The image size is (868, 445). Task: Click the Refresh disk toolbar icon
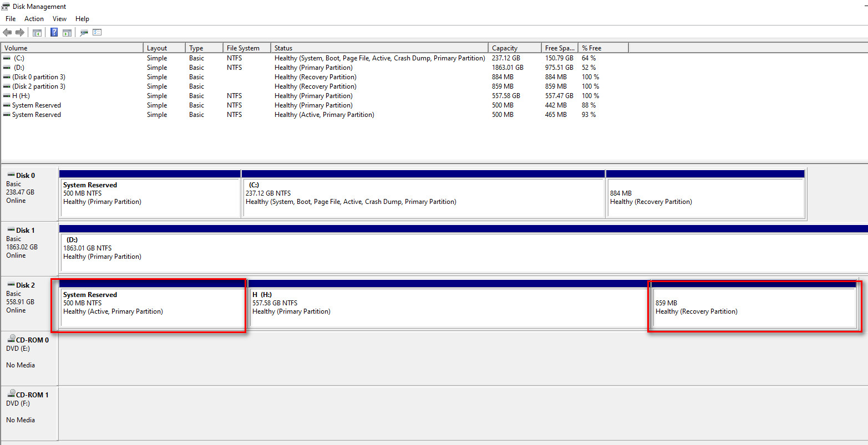[84, 33]
